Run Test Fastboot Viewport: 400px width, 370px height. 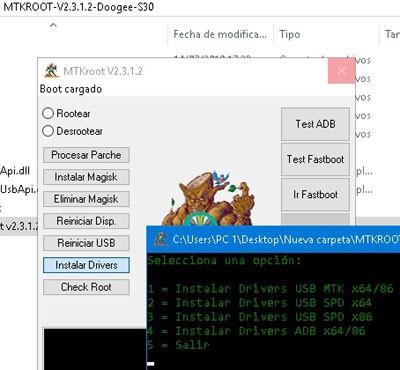(x=315, y=159)
